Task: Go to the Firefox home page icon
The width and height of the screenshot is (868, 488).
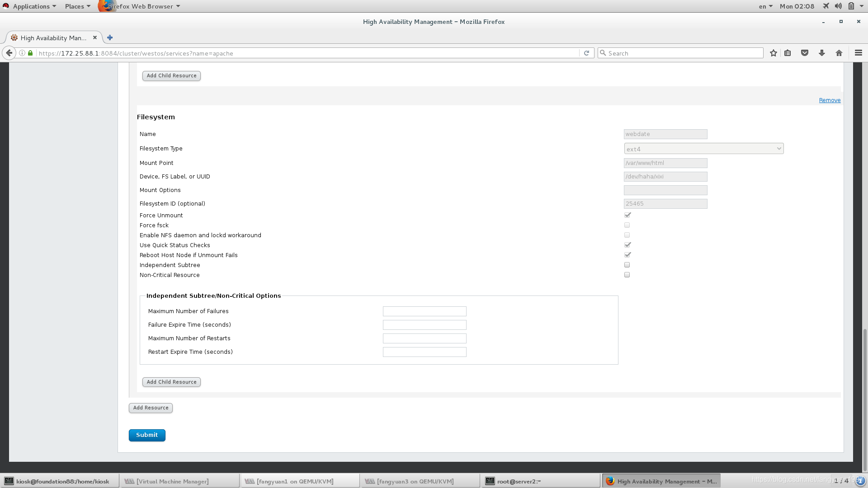Action: tap(839, 53)
